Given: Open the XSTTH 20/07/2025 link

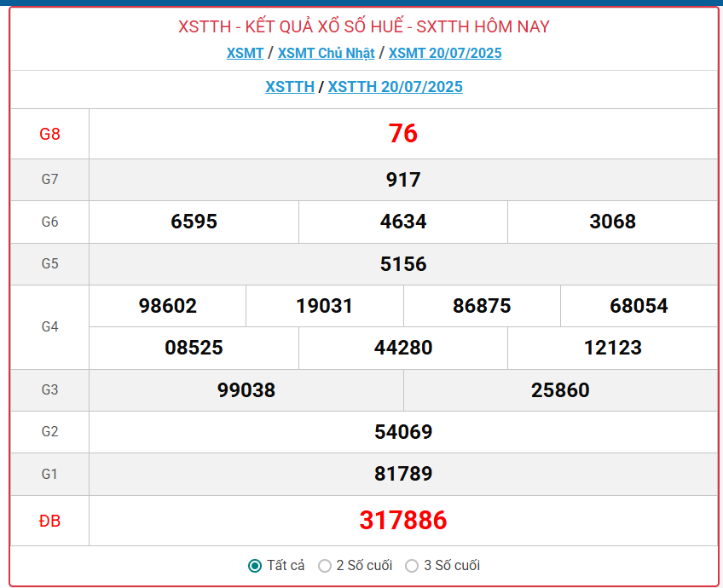Looking at the screenshot, I should [395, 87].
